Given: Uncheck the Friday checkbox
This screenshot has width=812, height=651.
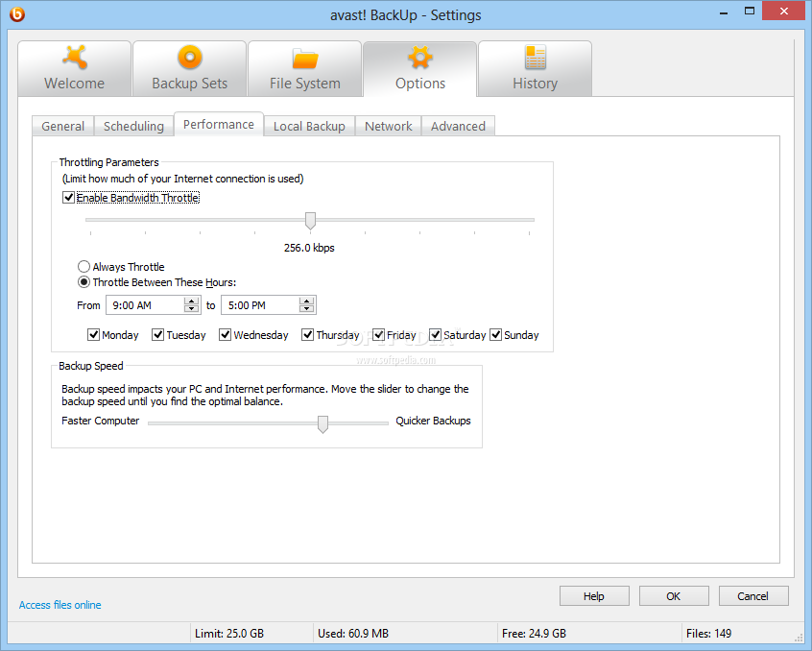Looking at the screenshot, I should coord(378,335).
